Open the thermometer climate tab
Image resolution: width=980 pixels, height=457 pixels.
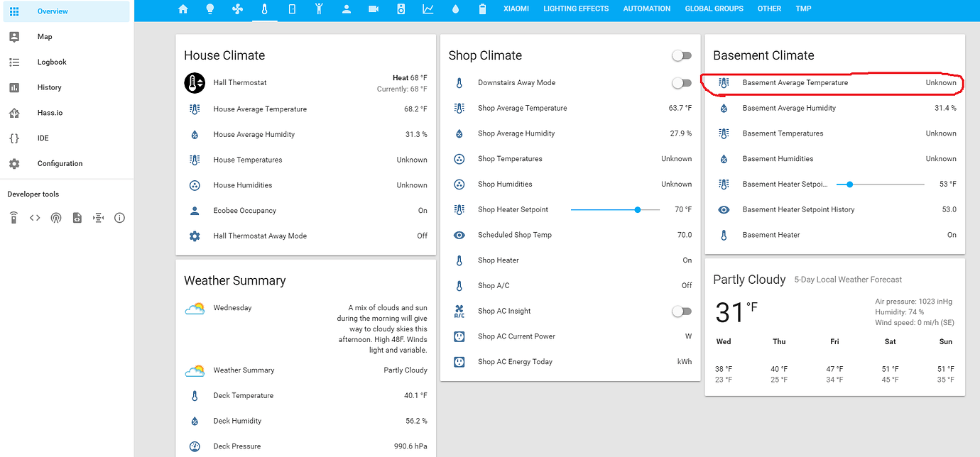click(264, 9)
